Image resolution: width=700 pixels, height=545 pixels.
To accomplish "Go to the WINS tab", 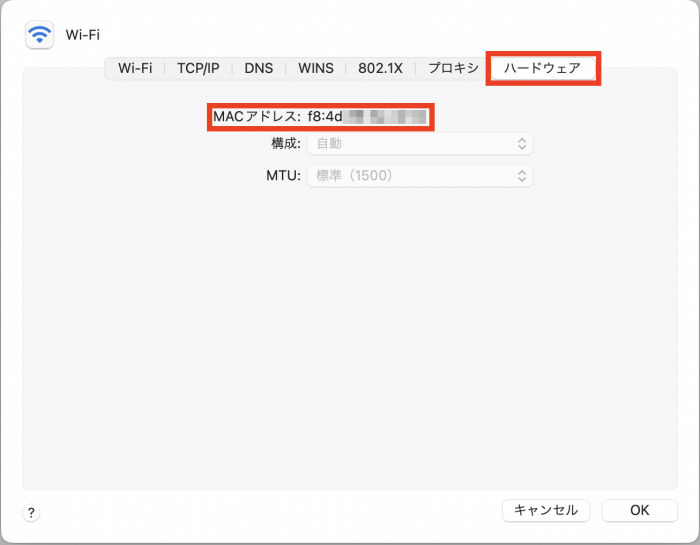I will pyautogui.click(x=316, y=68).
